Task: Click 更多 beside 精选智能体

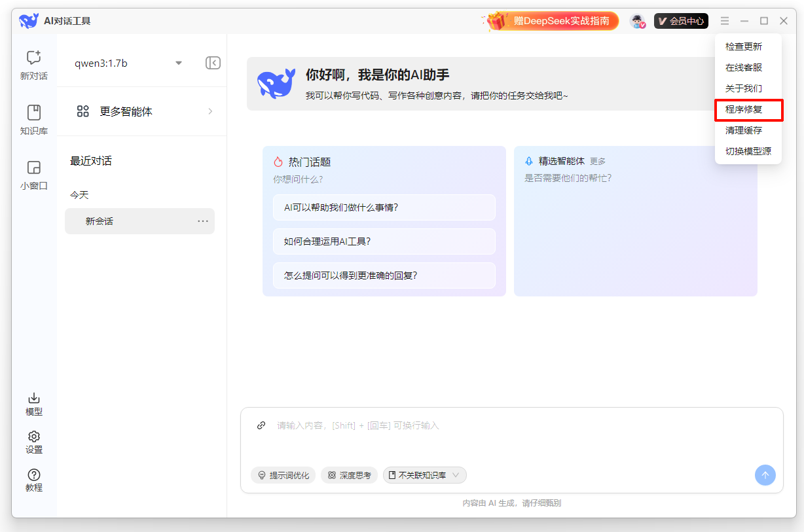Action: pos(598,161)
